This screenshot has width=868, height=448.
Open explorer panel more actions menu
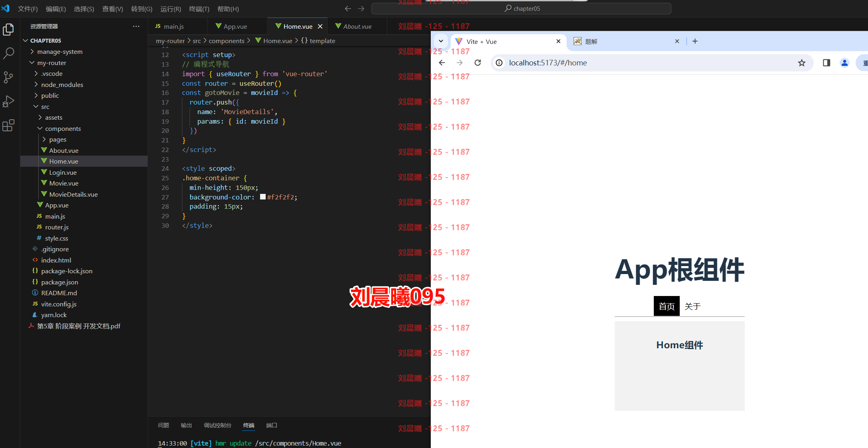tap(136, 26)
